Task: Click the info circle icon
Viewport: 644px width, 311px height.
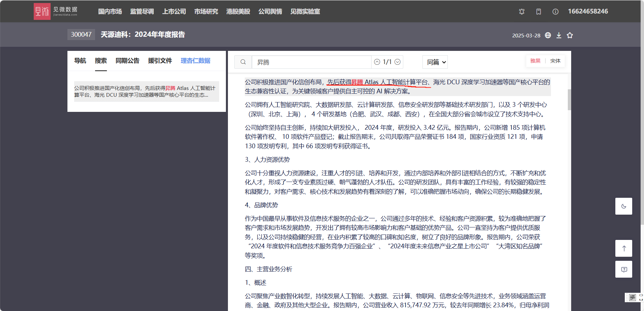Action: tap(555, 11)
